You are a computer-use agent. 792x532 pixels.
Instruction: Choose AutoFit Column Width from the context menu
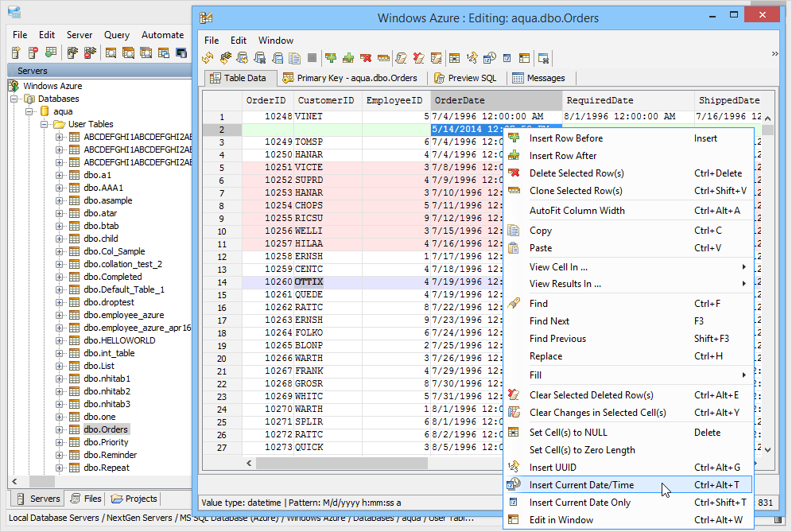coord(628,211)
